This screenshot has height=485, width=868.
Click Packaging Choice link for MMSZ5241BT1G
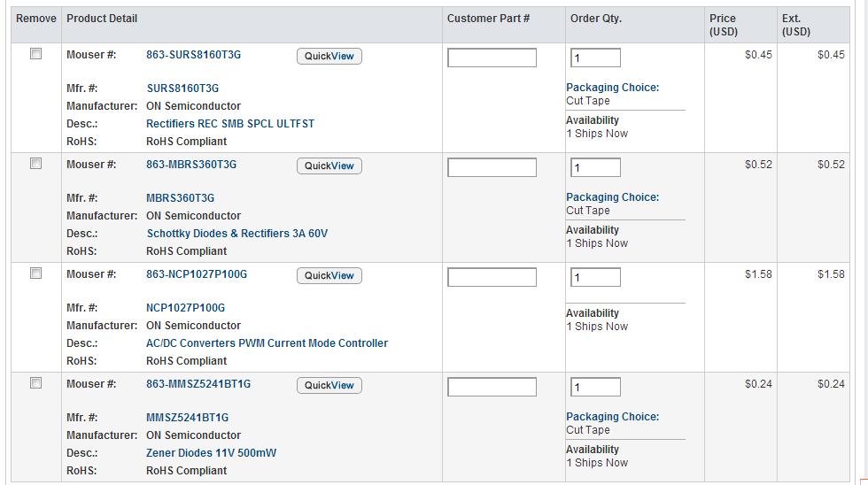tap(612, 417)
